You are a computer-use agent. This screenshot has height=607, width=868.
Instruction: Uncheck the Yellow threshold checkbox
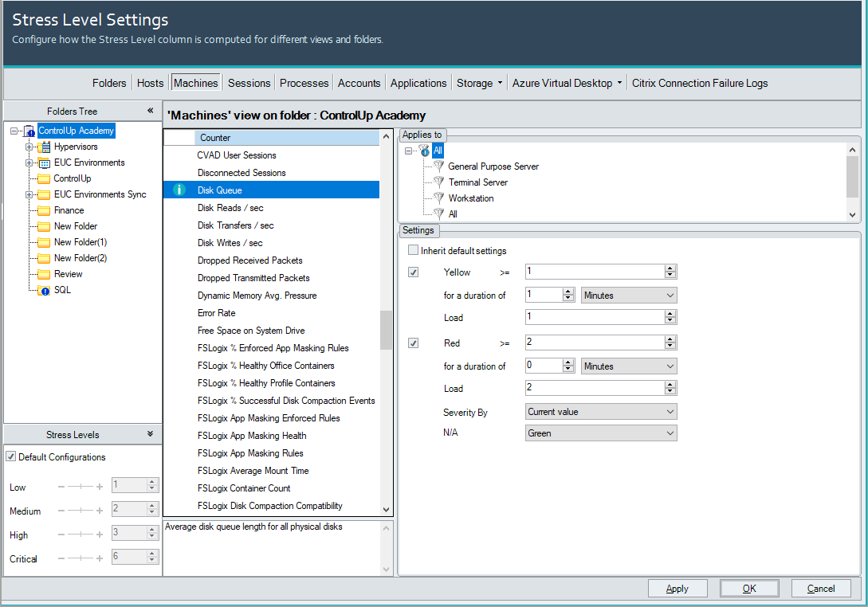point(413,272)
